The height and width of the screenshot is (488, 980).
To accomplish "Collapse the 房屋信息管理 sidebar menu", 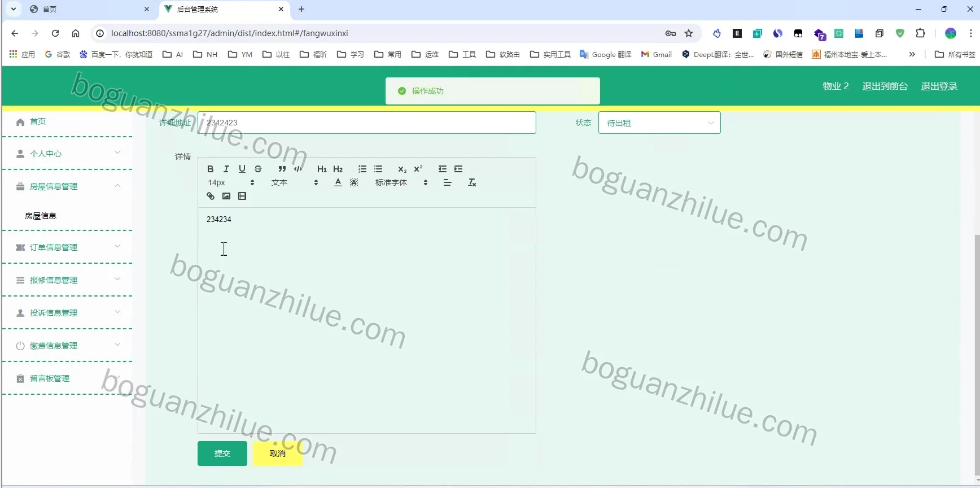I will (x=67, y=186).
